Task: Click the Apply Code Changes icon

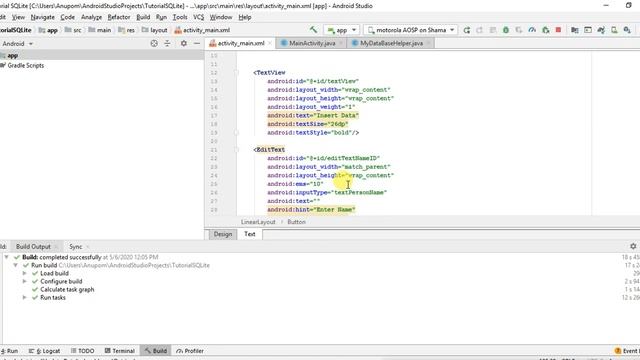Action: click(493, 30)
